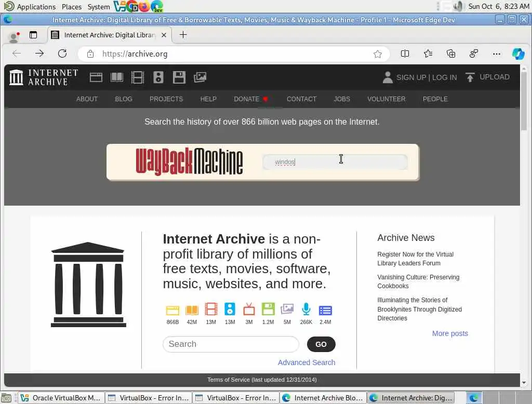
Task: Open the CONTACT nav item
Action: pos(301,99)
